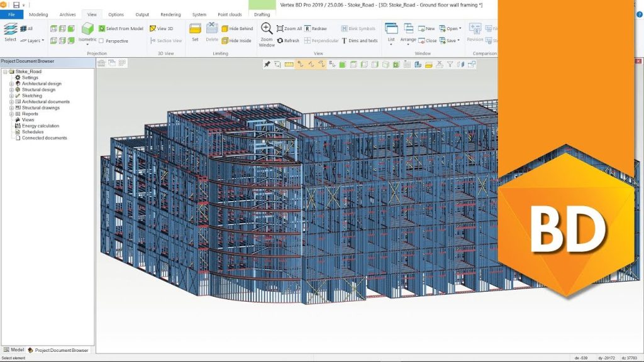Click the Set limiting box icon
Image resolution: width=644 pixels, height=362 pixels.
click(195, 30)
